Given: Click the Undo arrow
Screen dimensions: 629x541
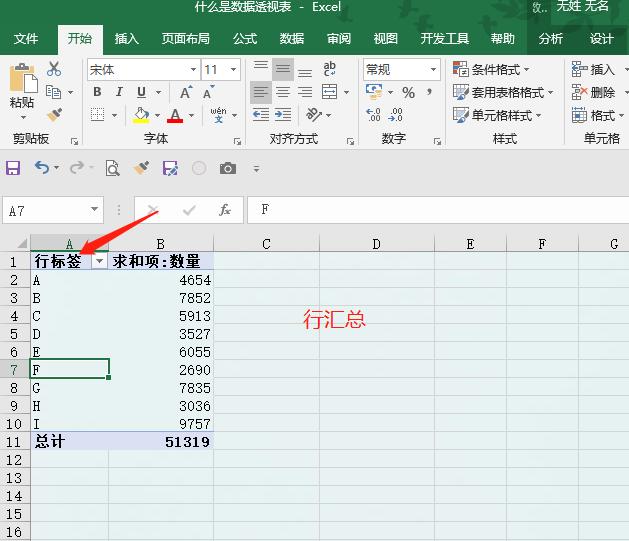Looking at the screenshot, I should click(x=42, y=167).
